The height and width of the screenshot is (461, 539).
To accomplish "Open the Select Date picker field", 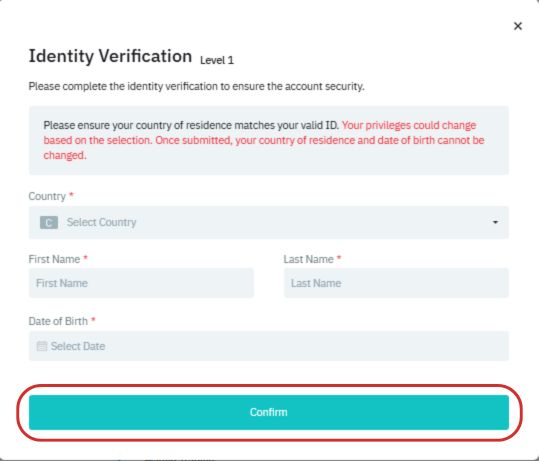I will point(268,346).
